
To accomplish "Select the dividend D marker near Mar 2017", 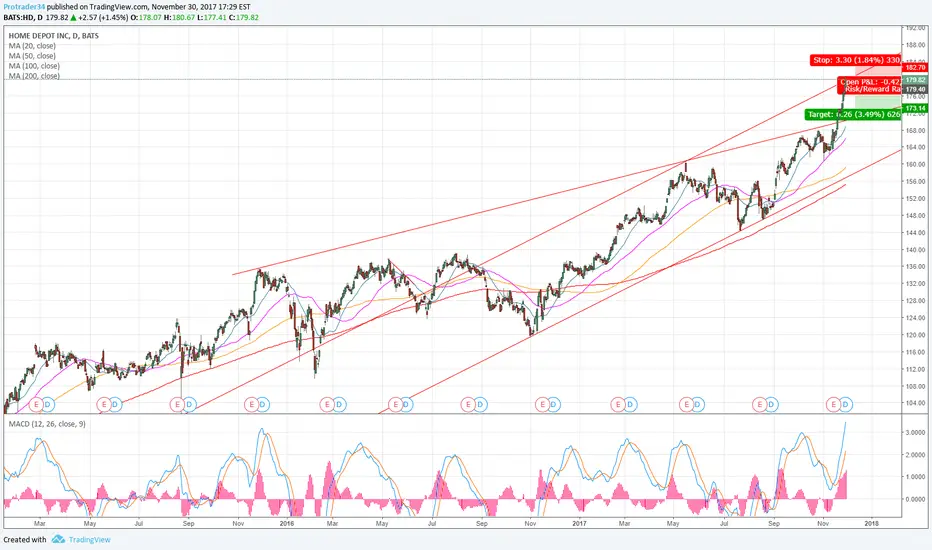I will pos(630,405).
